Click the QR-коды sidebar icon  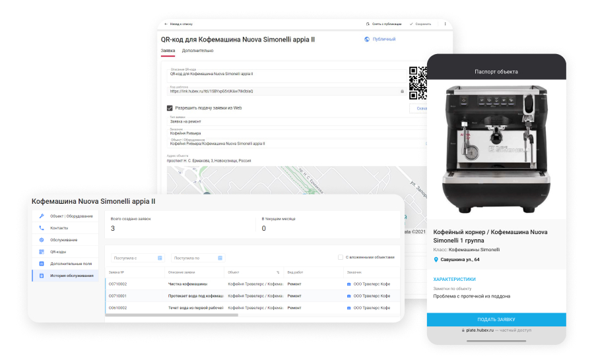pos(42,252)
